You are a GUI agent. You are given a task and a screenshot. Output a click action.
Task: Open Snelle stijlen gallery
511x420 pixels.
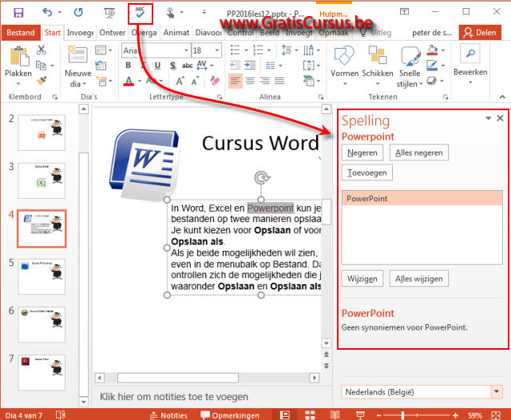410,67
